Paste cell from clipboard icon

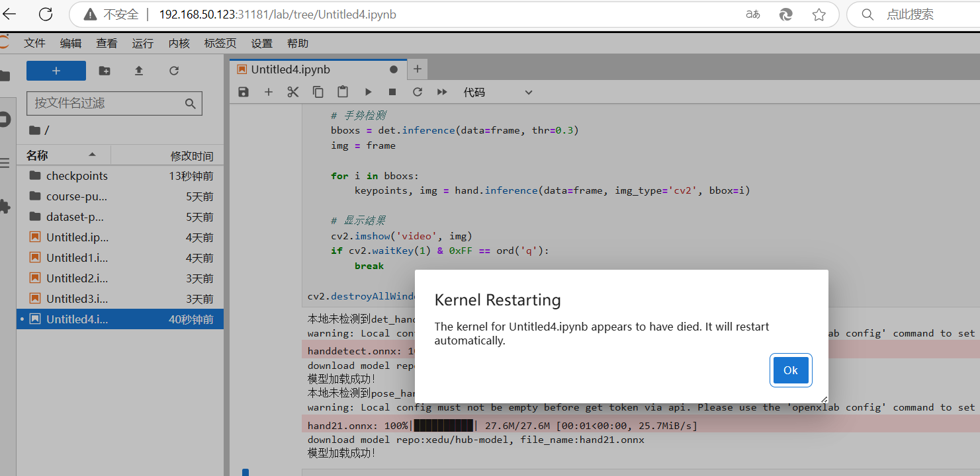[x=342, y=93]
